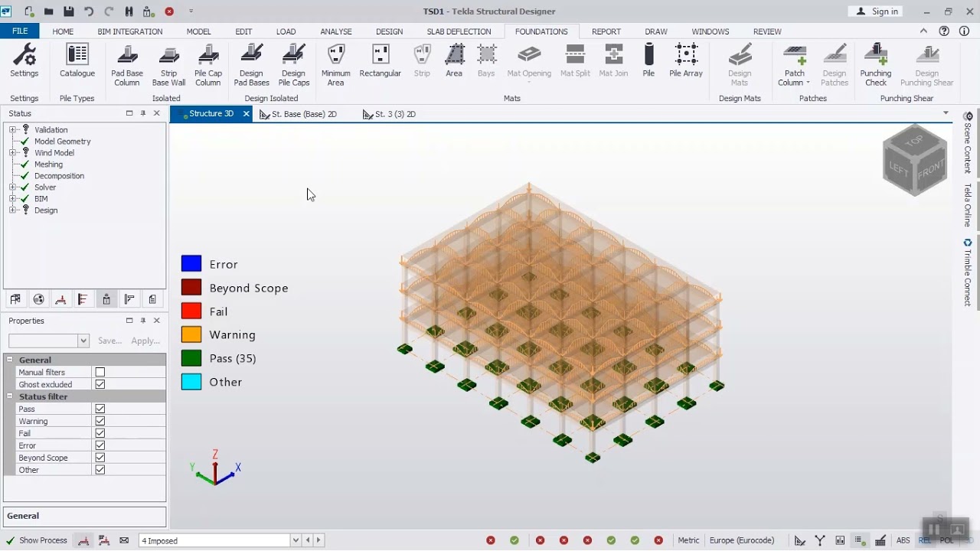Viewport: 980px width, 551px height.
Task: Close the Structure 3D view tab
Action: tap(246, 113)
